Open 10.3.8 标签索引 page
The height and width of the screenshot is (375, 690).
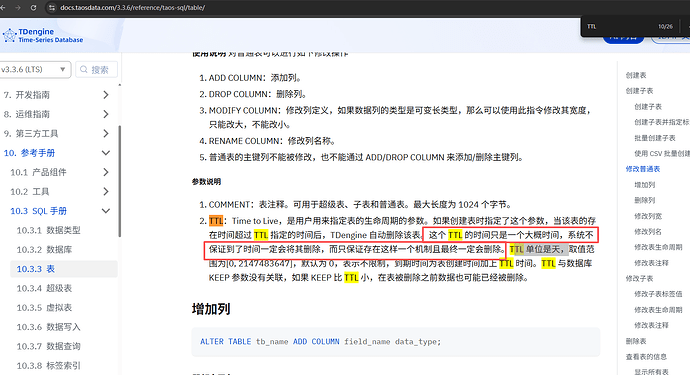pyautogui.click(x=48, y=366)
